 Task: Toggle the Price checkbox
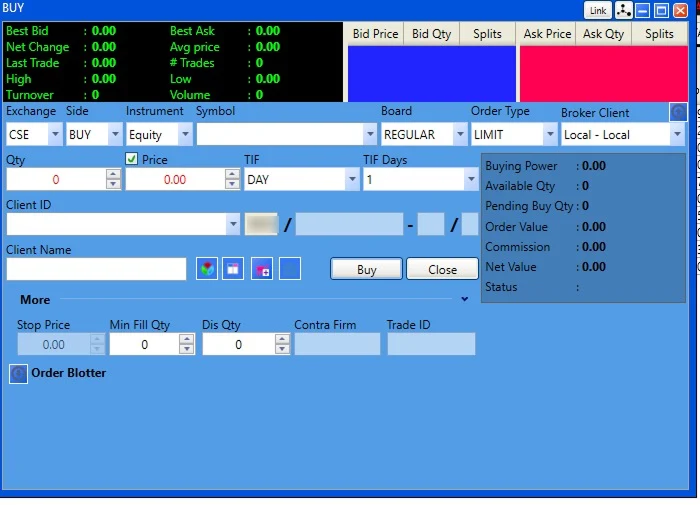coord(132,159)
